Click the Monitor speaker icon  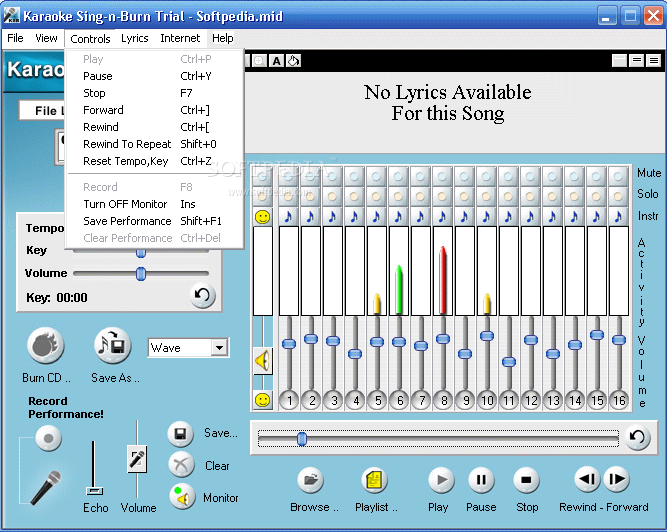click(182, 496)
